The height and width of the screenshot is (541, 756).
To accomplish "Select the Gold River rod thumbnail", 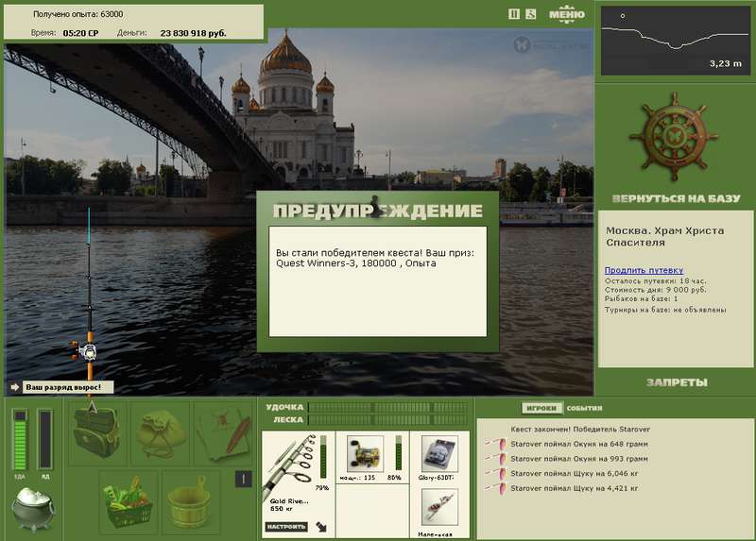I will pyautogui.click(x=289, y=466).
